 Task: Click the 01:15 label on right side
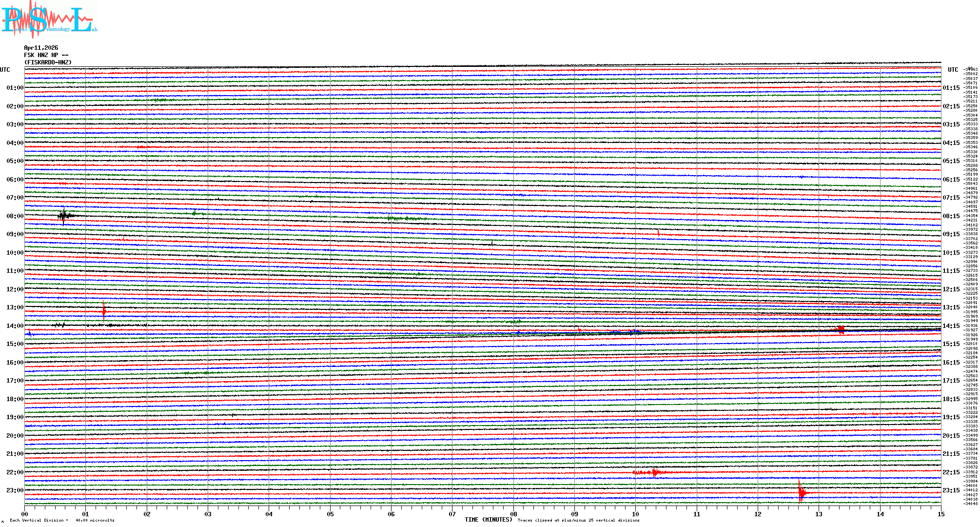pos(951,88)
